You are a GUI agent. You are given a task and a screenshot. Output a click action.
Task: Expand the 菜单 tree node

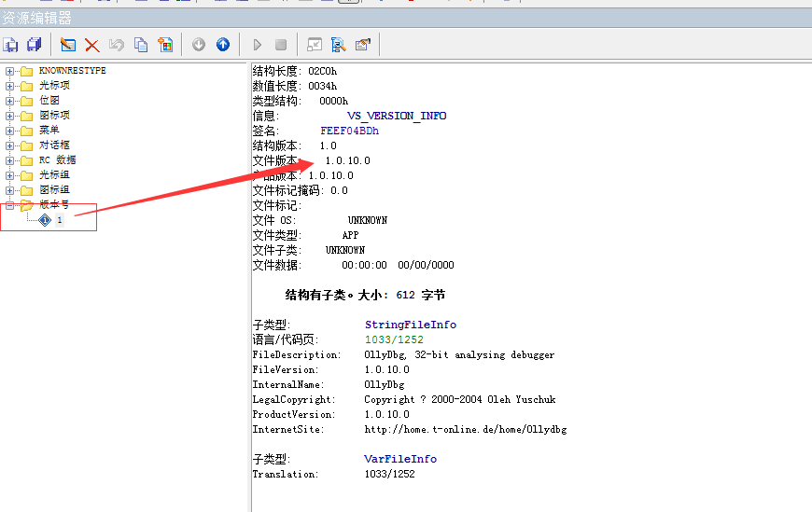click(x=9, y=131)
